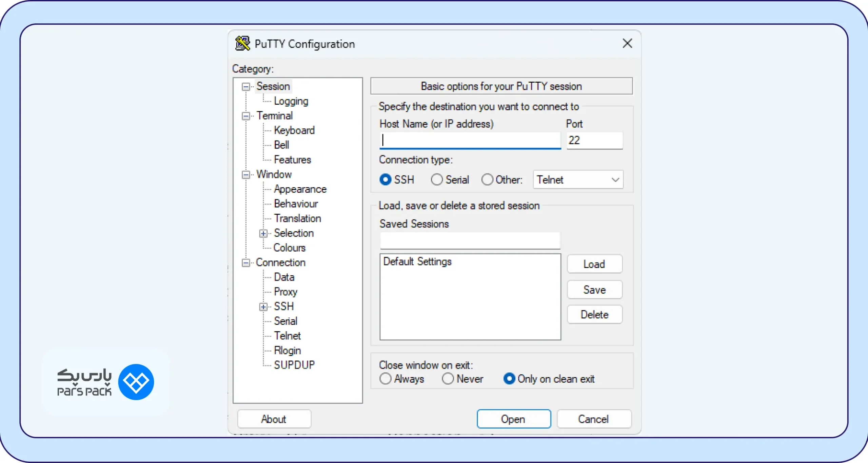Select the SSH connection type radio

pos(385,180)
